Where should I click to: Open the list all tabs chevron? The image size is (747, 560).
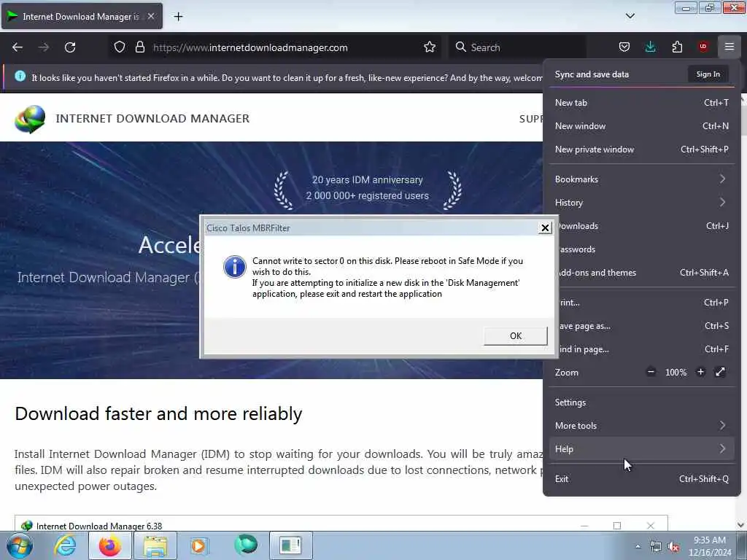(x=630, y=16)
